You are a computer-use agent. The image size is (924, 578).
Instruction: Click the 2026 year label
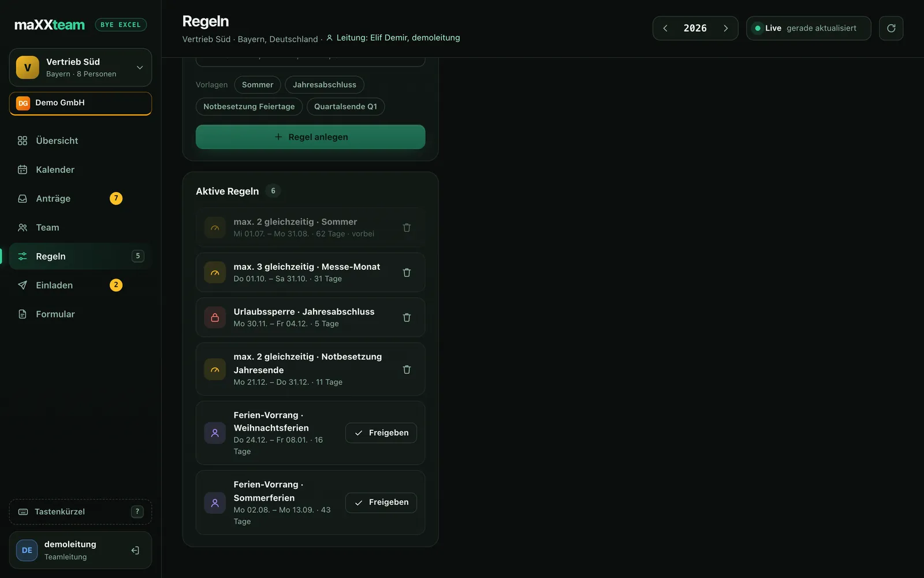695,28
